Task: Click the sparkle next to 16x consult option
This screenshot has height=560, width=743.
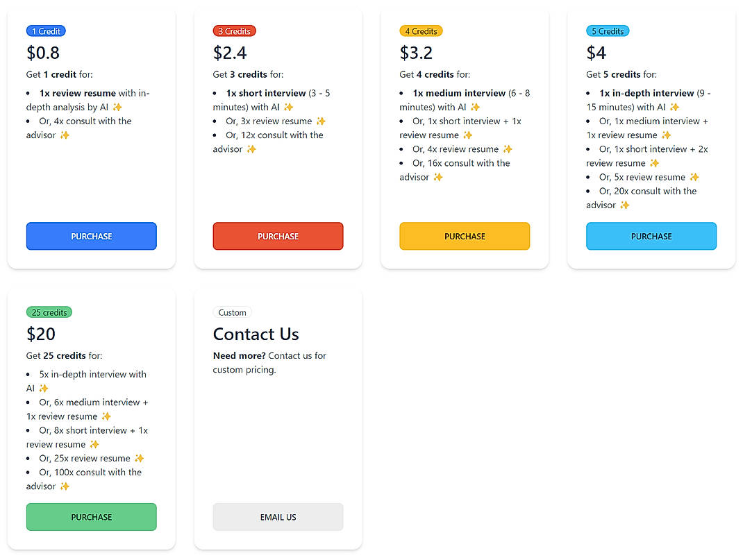Action: pyautogui.click(x=437, y=177)
